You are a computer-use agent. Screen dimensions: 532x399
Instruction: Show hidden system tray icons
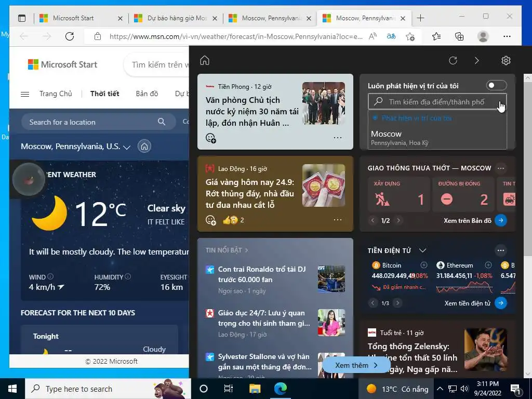tap(440, 389)
